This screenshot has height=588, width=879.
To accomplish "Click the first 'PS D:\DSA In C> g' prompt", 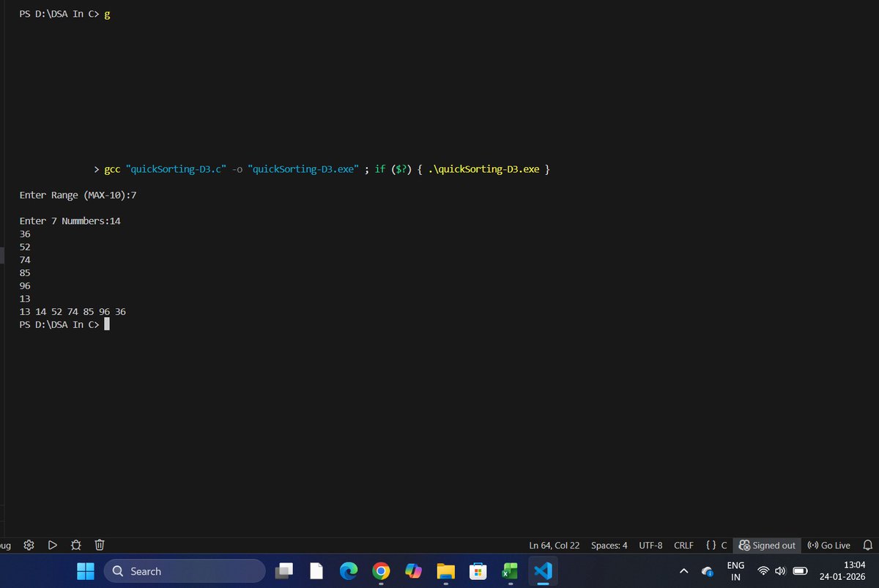I will 64,15.
